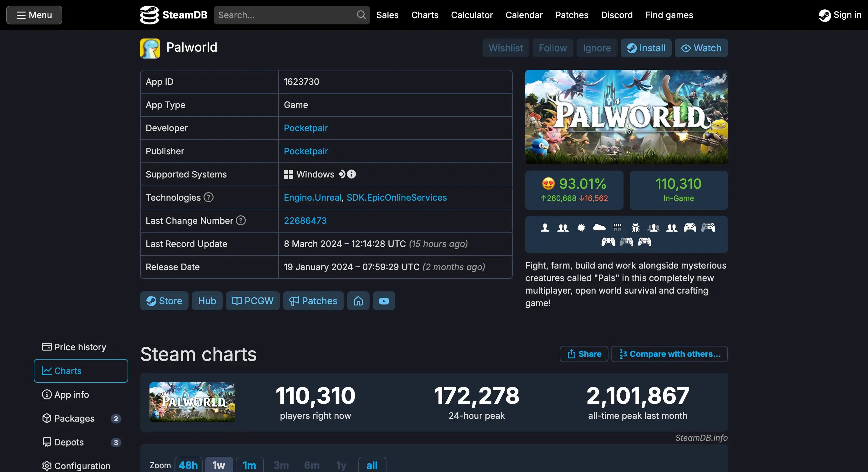Click the starburst achievements icon

[581, 228]
